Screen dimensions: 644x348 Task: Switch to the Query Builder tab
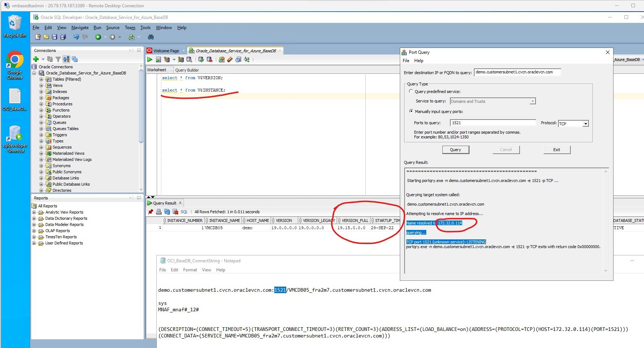[x=187, y=70]
